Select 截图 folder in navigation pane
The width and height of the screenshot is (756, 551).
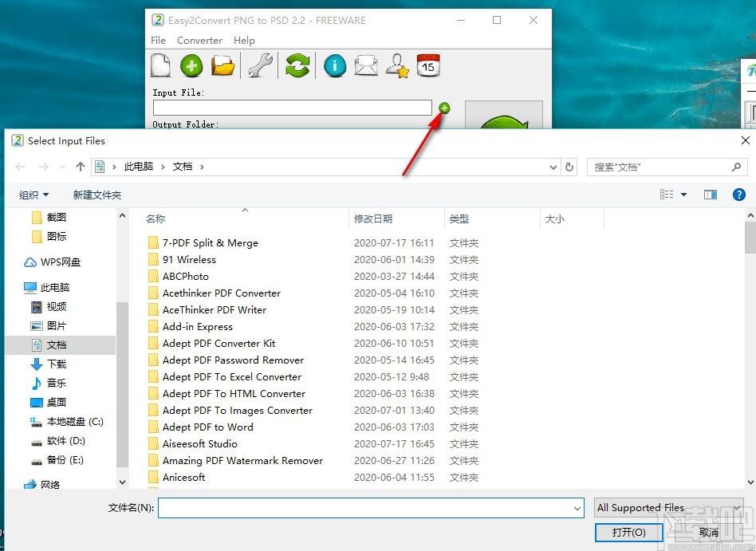click(57, 218)
